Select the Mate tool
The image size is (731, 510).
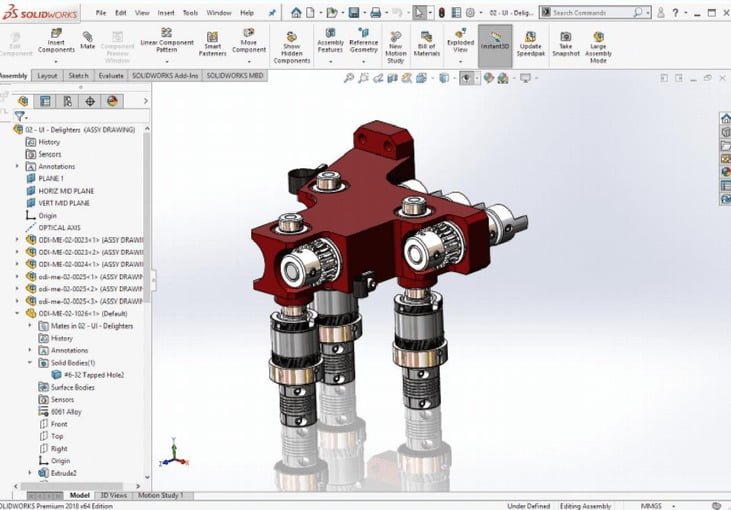click(x=87, y=41)
